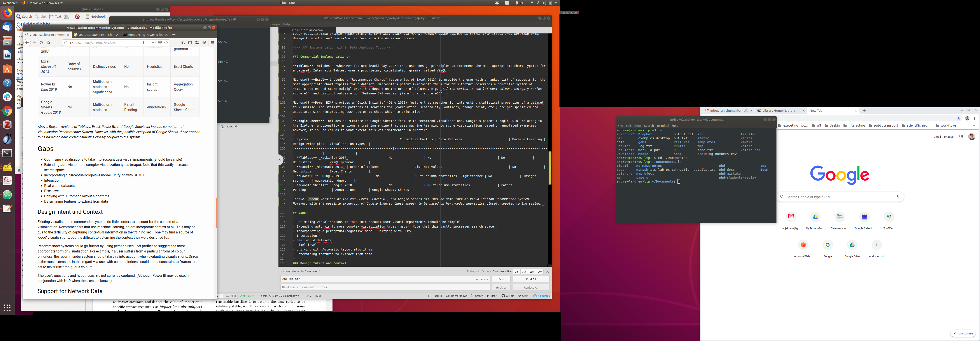Click voice search microphone in Google
Image resolution: width=980 pixels, height=341 pixels.
click(x=898, y=197)
